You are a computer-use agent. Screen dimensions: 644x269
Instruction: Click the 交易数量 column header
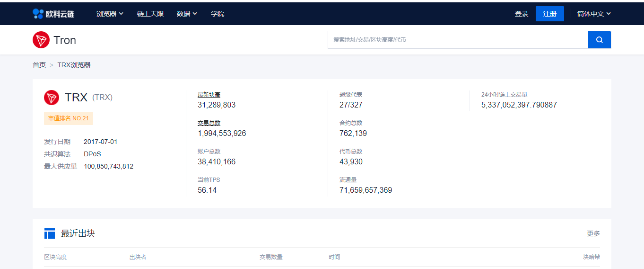click(x=271, y=257)
